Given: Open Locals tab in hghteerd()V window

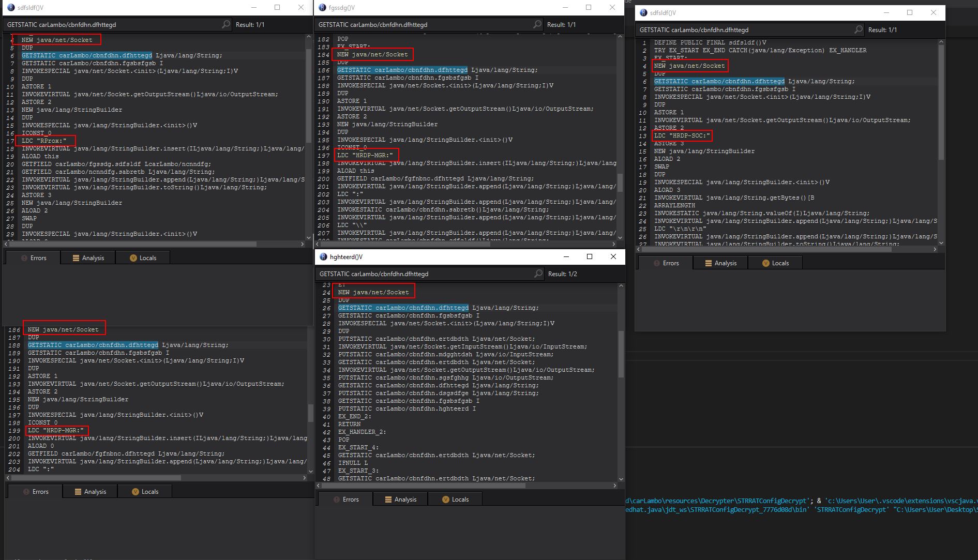Looking at the screenshot, I should (x=455, y=499).
